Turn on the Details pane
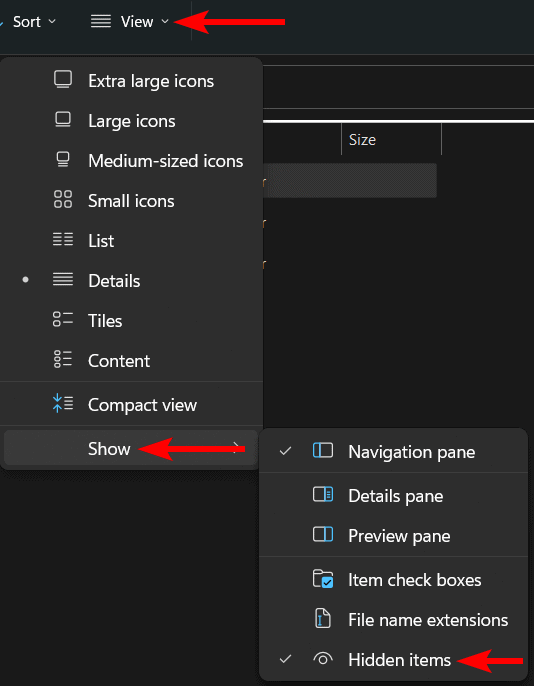 click(x=393, y=496)
